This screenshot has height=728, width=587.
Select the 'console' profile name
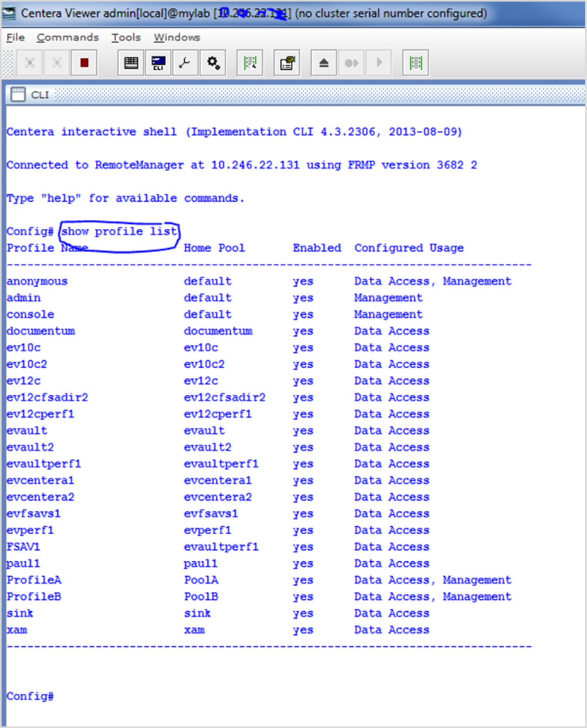pos(30,315)
